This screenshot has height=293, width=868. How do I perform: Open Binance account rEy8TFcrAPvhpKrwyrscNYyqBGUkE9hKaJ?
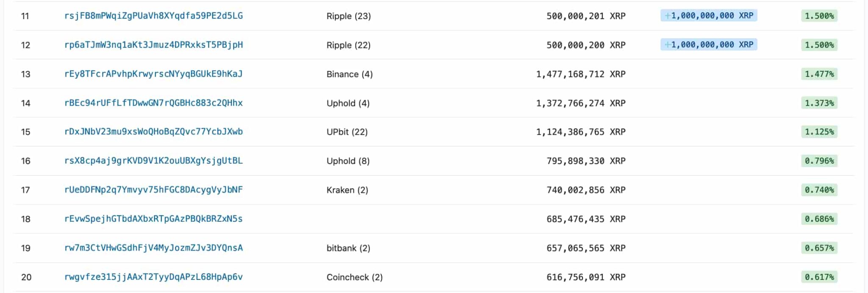pyautogui.click(x=153, y=74)
